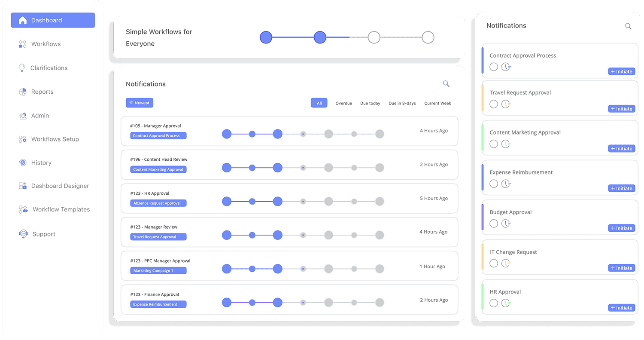The height and width of the screenshot is (340, 644).
Task: Toggle the circle on Contract Approval Process card
Action: pyautogui.click(x=494, y=67)
